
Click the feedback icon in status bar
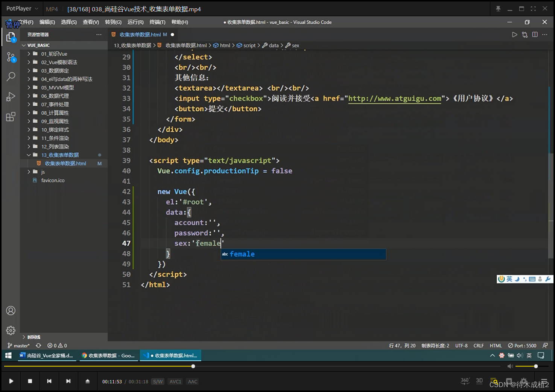pos(545,345)
